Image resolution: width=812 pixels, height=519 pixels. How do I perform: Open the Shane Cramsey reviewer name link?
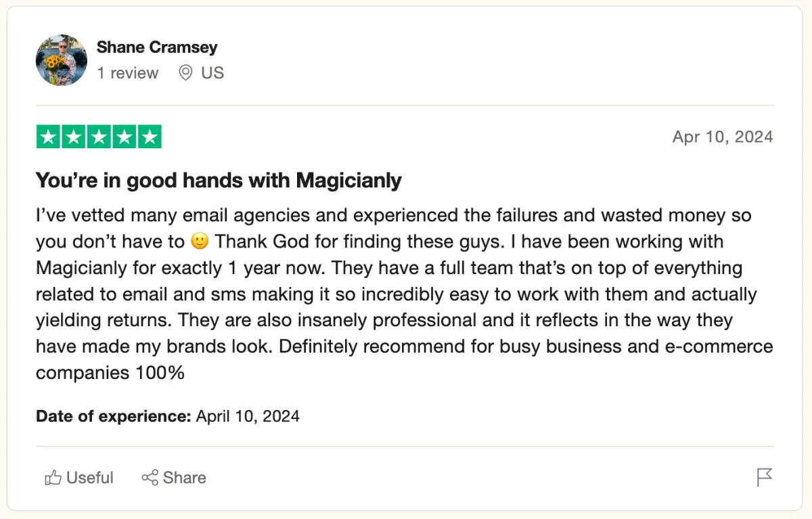click(157, 47)
